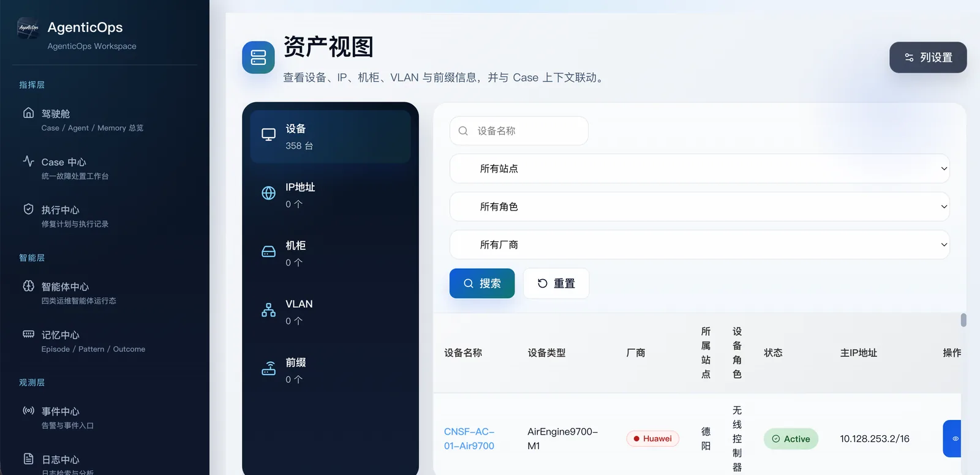Open 记忆中心 memory icon
The image size is (980, 475).
(28, 334)
